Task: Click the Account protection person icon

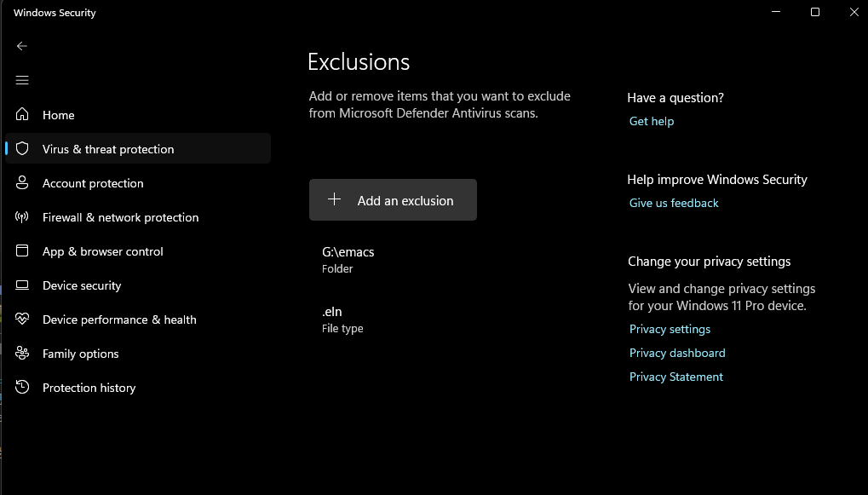Action: tap(22, 182)
